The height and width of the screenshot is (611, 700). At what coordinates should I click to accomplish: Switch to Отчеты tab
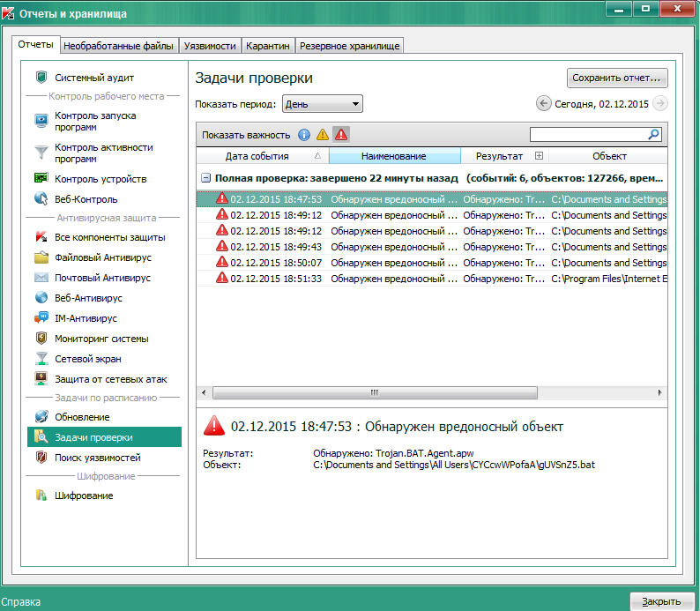tap(36, 44)
